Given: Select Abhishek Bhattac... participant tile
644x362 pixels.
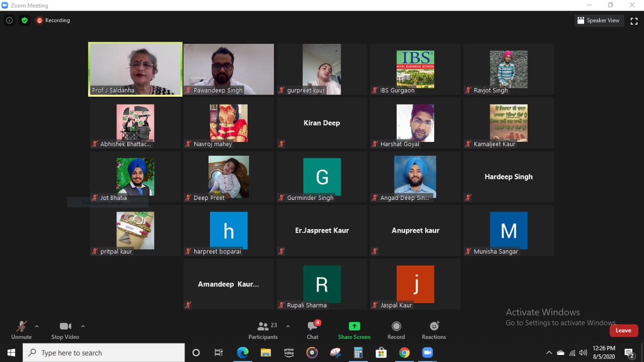Looking at the screenshot, I should click(x=135, y=123).
